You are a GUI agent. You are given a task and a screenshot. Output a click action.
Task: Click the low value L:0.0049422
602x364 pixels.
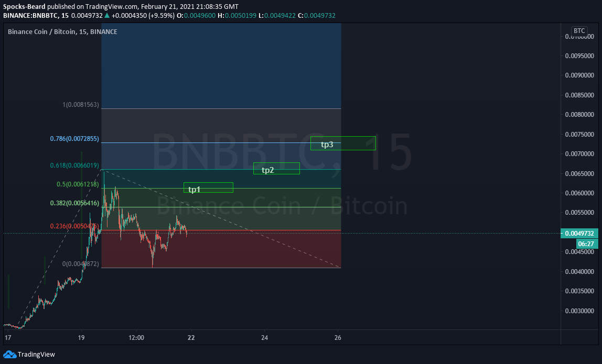pyautogui.click(x=277, y=15)
